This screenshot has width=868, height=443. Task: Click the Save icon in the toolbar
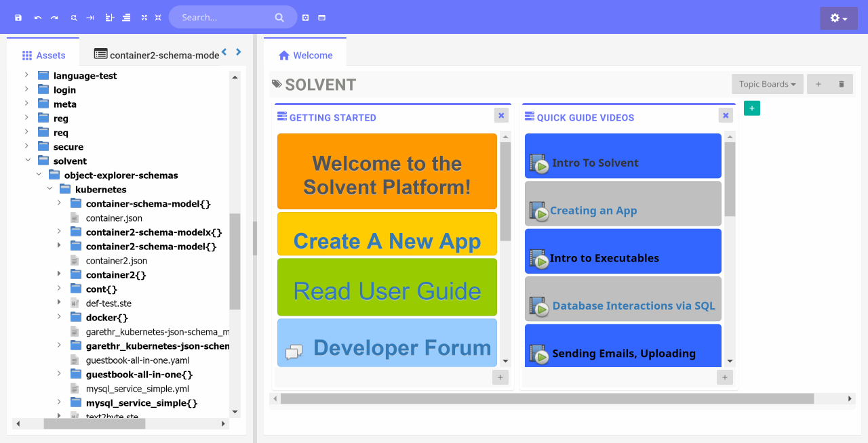tap(18, 18)
